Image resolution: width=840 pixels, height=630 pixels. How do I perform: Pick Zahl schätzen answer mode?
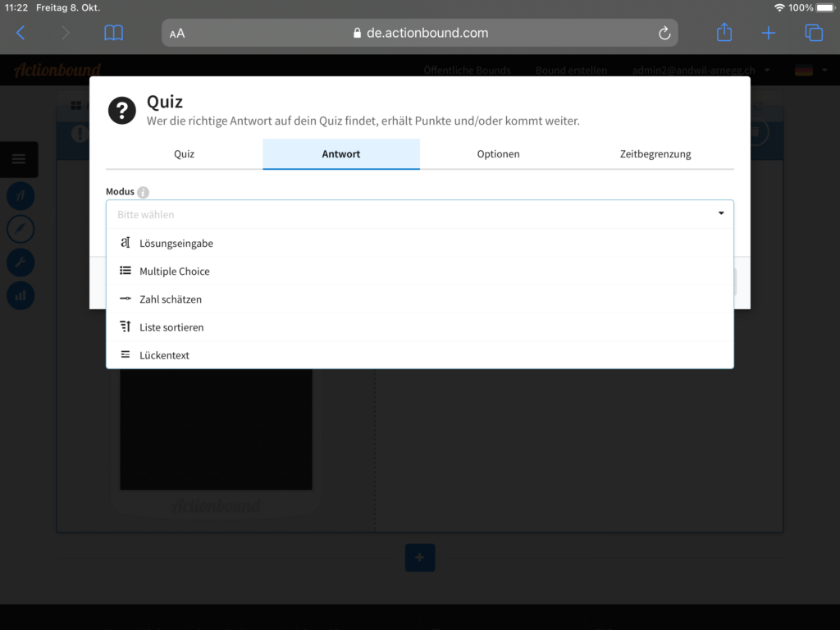tap(170, 299)
